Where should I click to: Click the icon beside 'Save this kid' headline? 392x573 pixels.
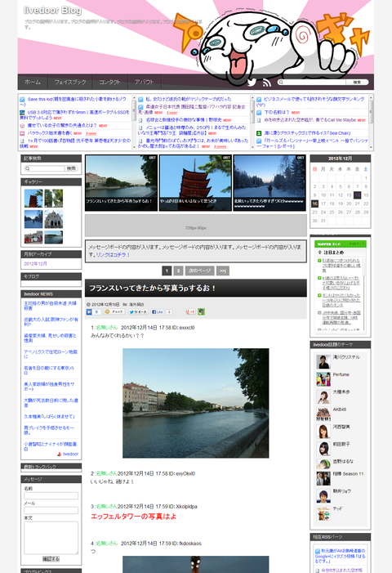[x=22, y=100]
